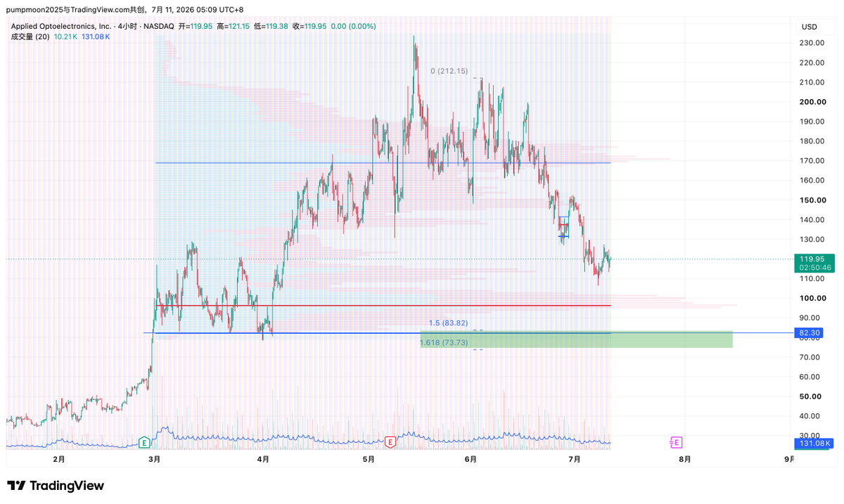Click the 5月 time axis label
Screen dimensions: 844x504
tap(369, 459)
